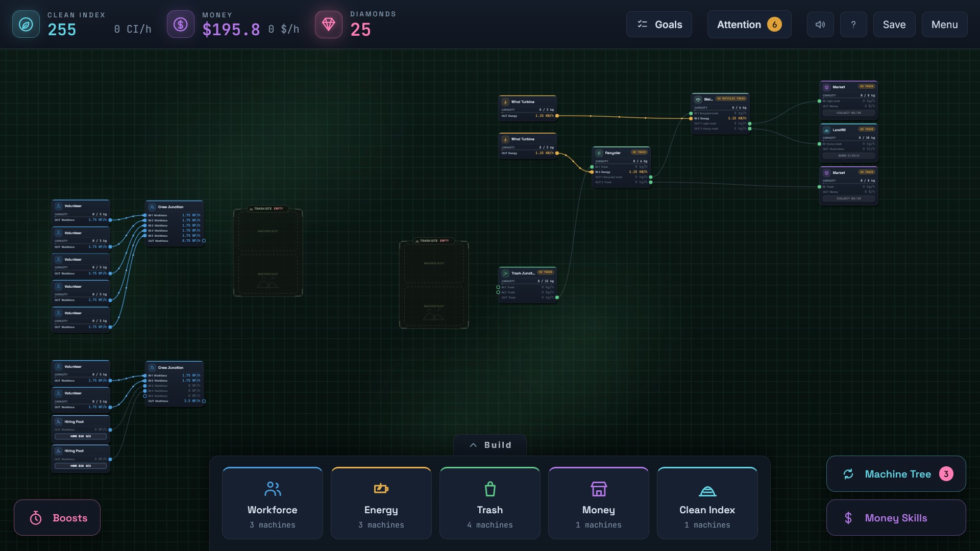Click the NO RECYCLED TRASH status badge
The image size is (980, 551).
click(731, 98)
